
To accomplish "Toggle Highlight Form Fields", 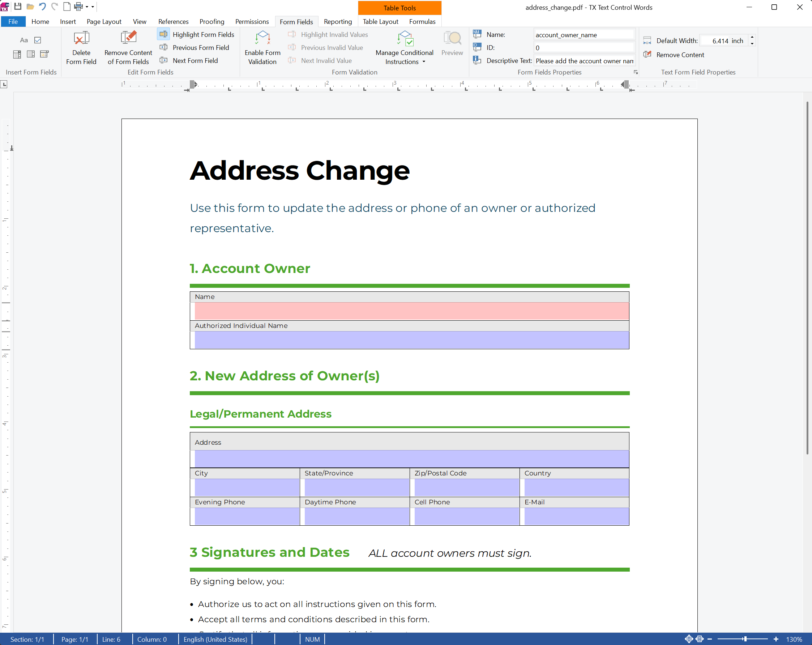I will [x=197, y=34].
